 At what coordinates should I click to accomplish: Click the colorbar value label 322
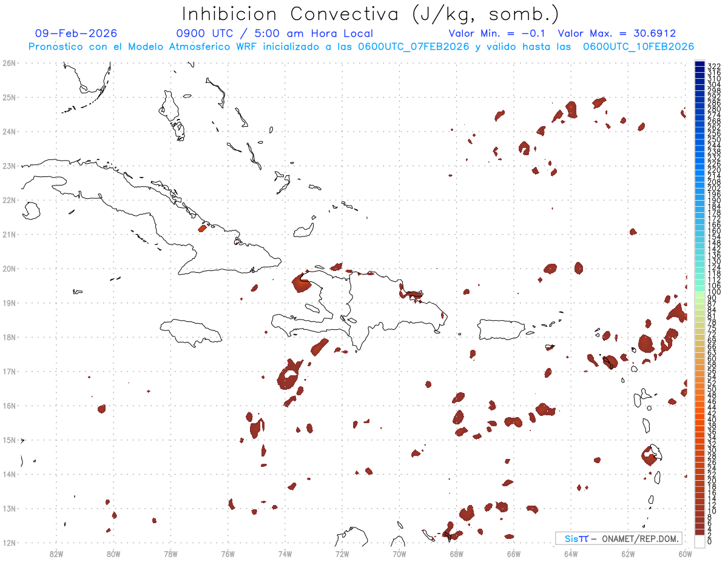coord(714,66)
